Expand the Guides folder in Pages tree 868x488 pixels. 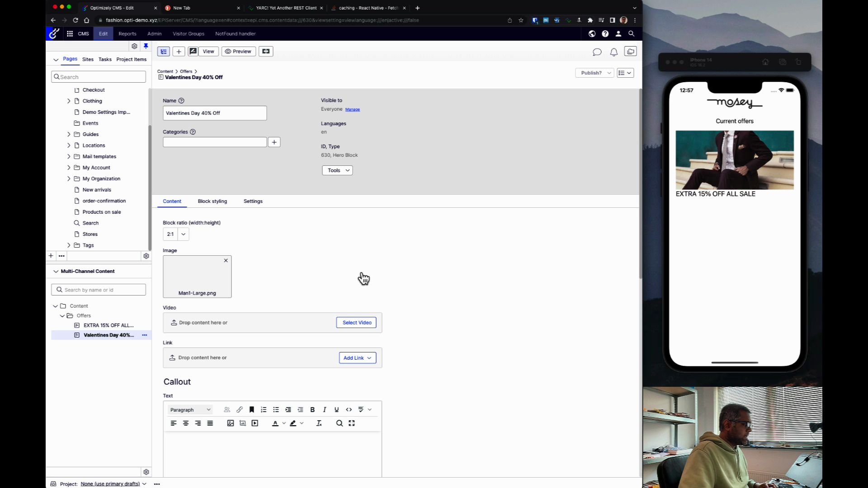click(x=69, y=134)
